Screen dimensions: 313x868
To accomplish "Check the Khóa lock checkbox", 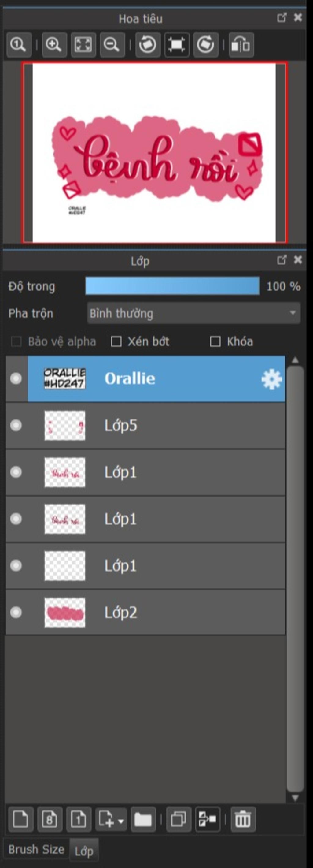I will [x=215, y=341].
